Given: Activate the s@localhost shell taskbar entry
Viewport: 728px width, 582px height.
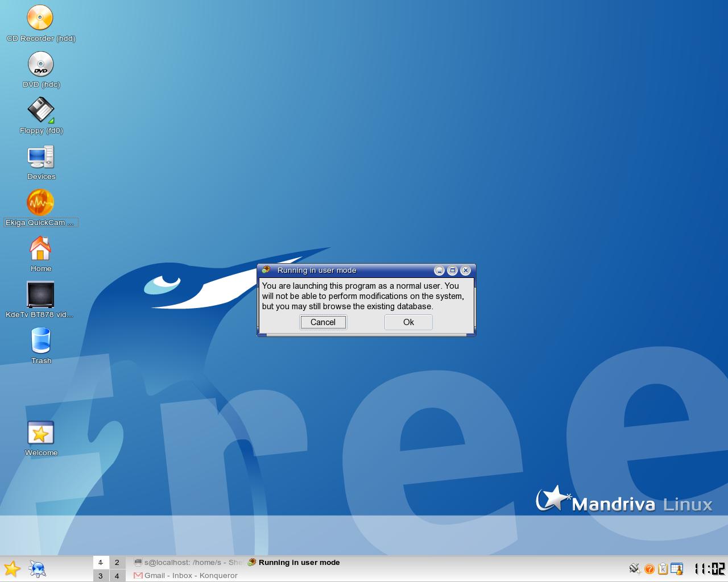Looking at the screenshot, I should 188,562.
